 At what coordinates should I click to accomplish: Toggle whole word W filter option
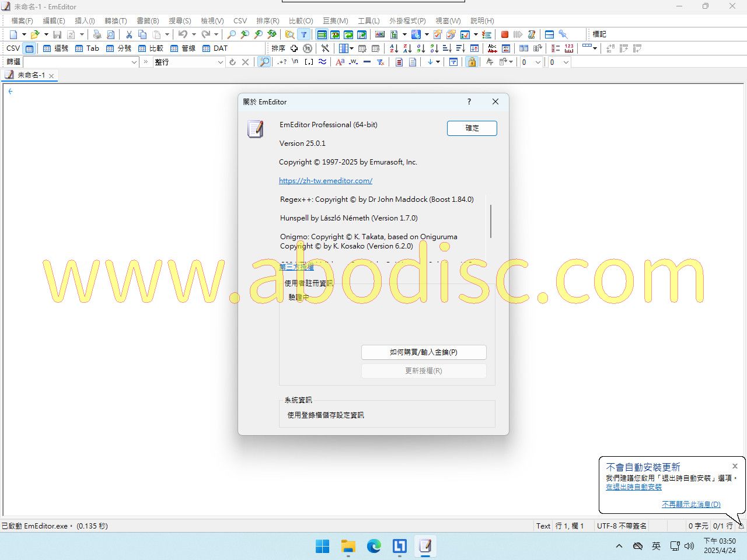pos(353,62)
